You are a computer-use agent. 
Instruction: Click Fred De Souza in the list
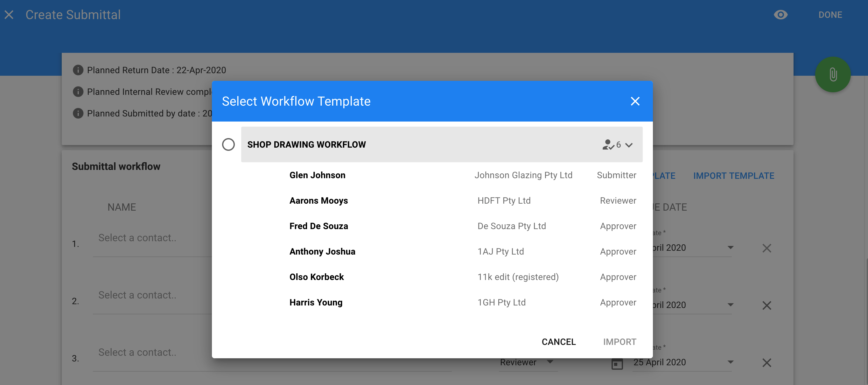(x=319, y=226)
